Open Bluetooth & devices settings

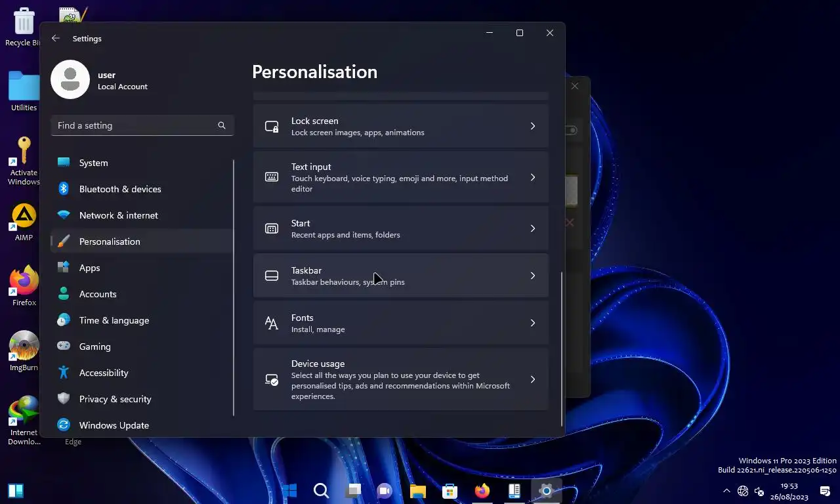(x=142, y=189)
